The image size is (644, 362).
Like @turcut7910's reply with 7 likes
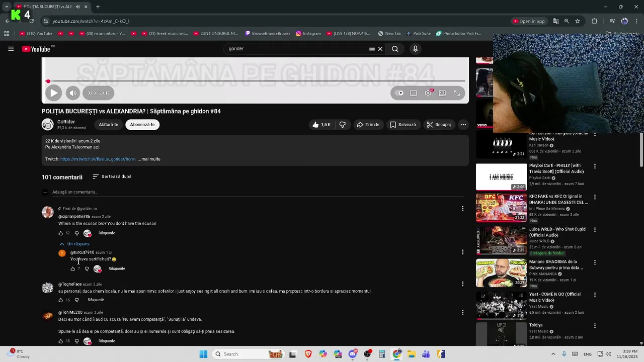coord(73,269)
